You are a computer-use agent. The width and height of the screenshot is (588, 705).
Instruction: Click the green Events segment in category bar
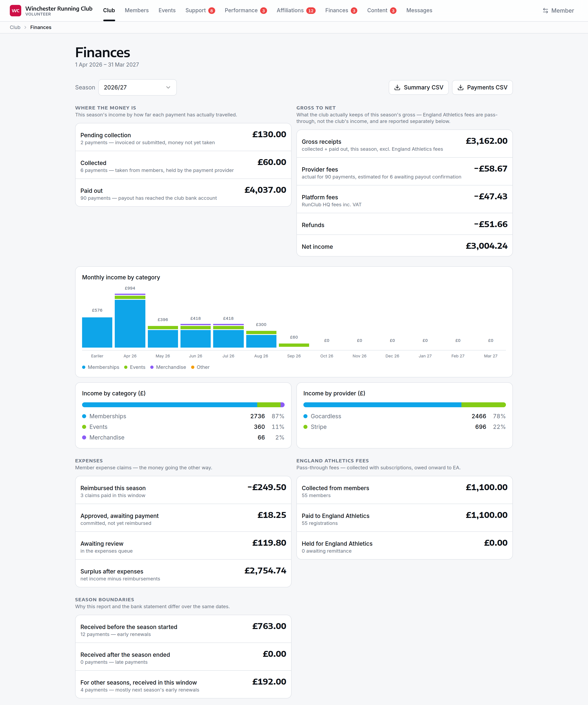tap(269, 405)
